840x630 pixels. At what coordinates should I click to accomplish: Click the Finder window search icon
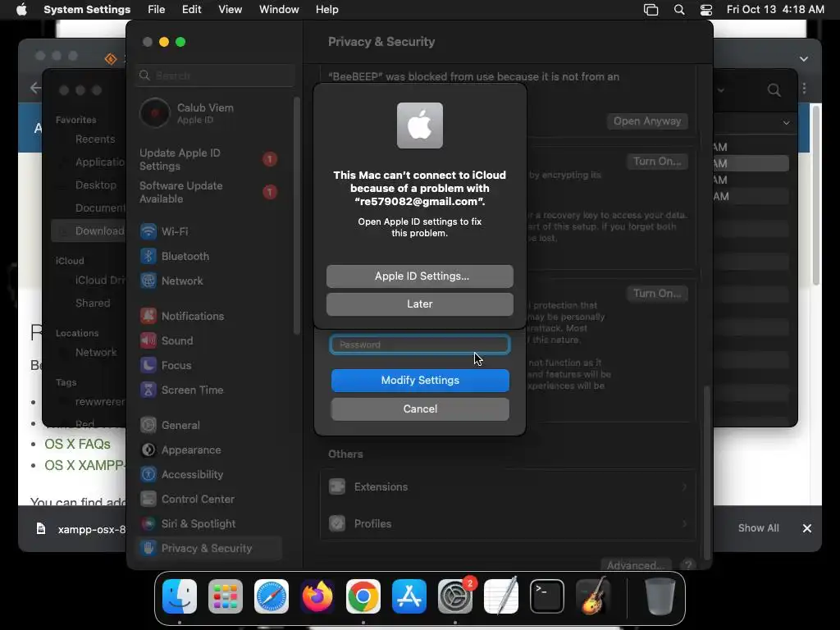click(x=774, y=90)
